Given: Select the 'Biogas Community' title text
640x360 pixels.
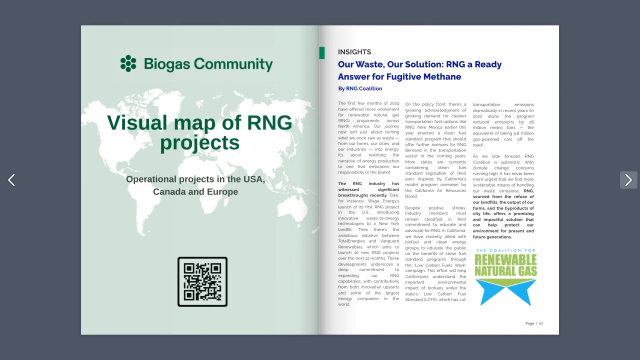Looking at the screenshot, I should pyautogui.click(x=208, y=64).
